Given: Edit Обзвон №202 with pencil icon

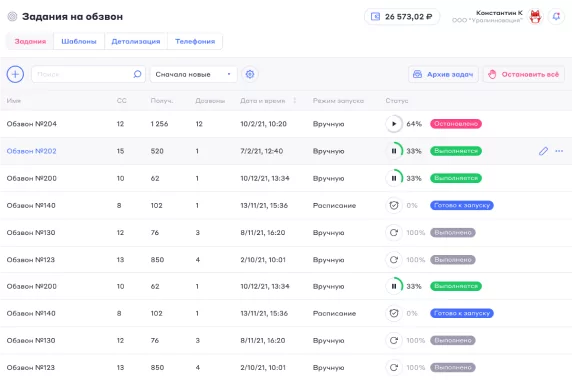Looking at the screenshot, I should (x=543, y=151).
